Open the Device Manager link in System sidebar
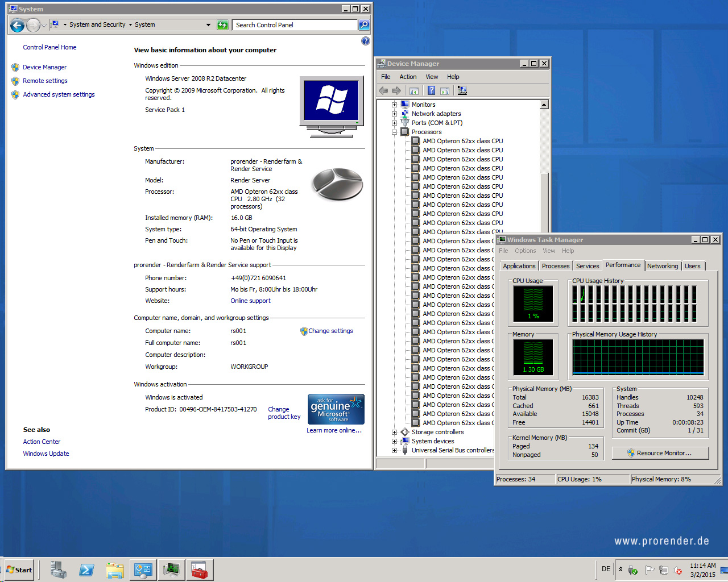 [x=44, y=67]
